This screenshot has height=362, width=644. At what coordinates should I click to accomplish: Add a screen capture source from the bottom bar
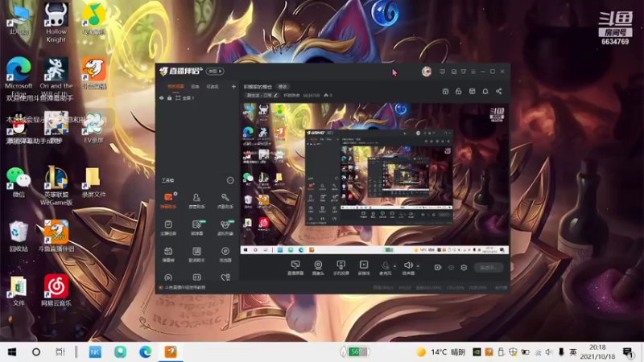click(x=295, y=268)
